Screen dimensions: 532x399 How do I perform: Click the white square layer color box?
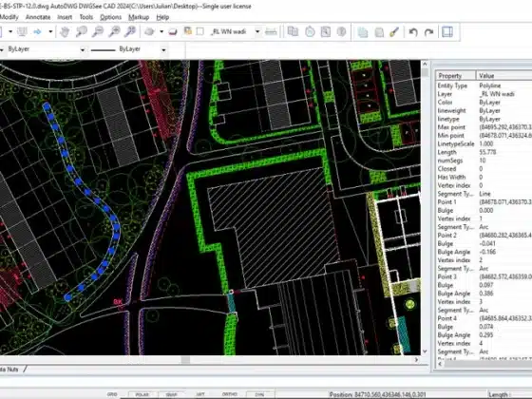200,31
